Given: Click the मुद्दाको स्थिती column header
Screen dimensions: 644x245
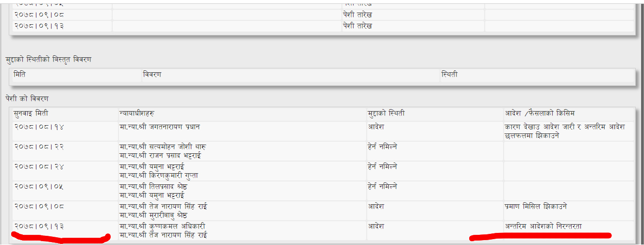Looking at the screenshot, I should point(387,114).
